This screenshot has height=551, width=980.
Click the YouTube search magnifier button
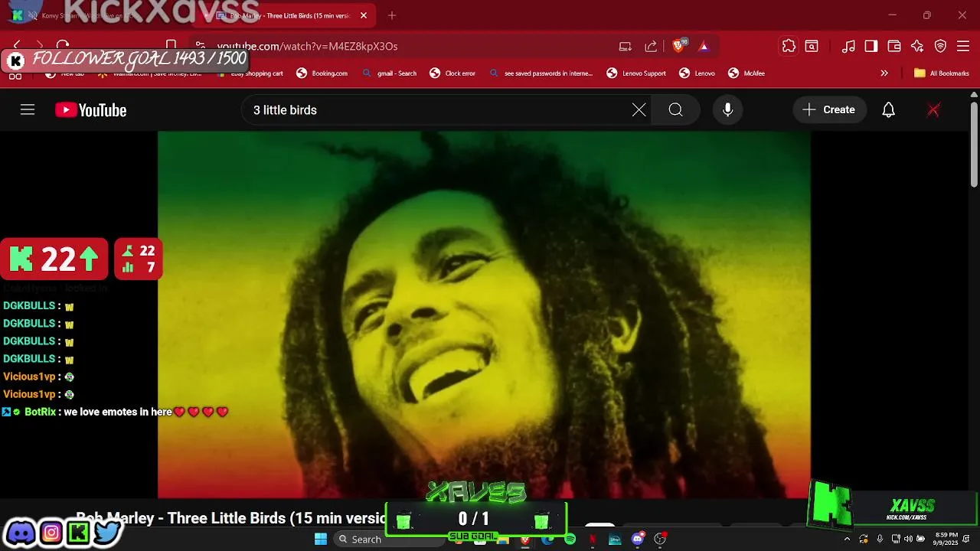point(675,110)
